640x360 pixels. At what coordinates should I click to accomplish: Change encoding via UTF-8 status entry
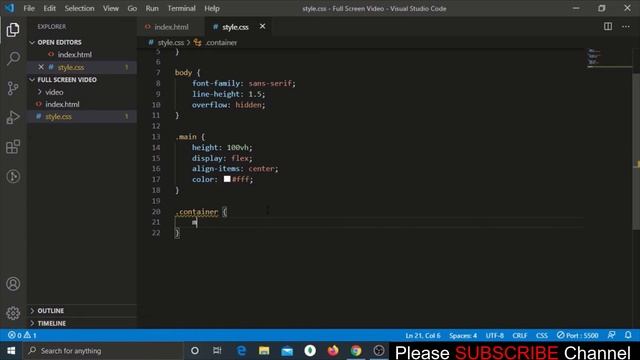pyautogui.click(x=495, y=335)
